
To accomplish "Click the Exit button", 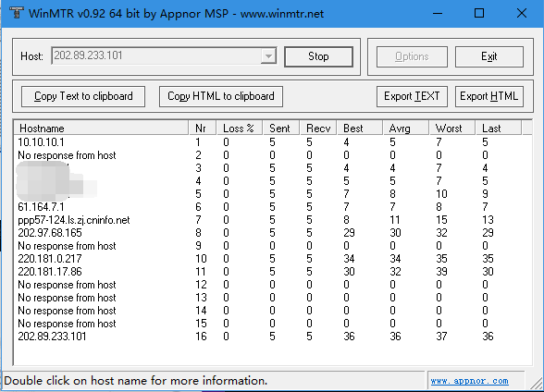I will [489, 56].
